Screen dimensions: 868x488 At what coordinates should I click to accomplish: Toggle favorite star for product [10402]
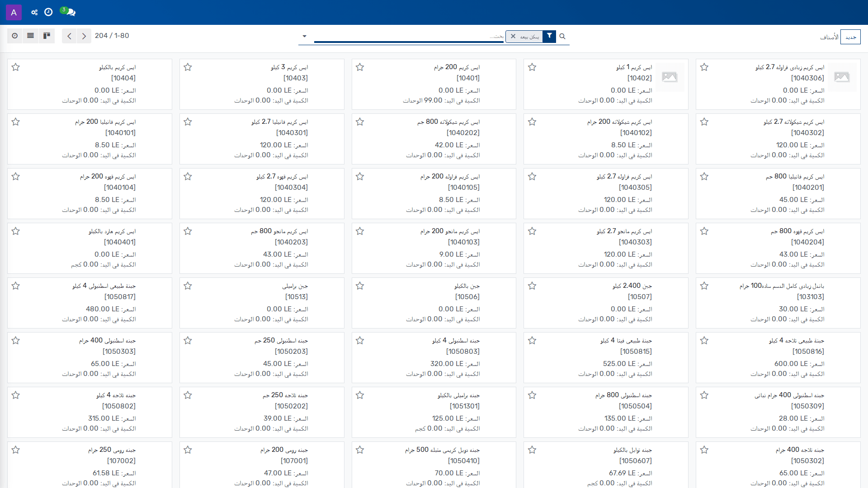coord(532,67)
